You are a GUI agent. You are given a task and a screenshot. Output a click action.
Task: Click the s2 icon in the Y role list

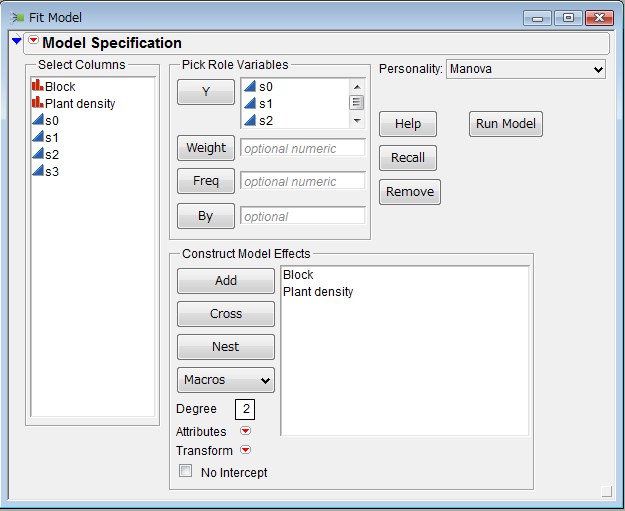tap(250, 120)
